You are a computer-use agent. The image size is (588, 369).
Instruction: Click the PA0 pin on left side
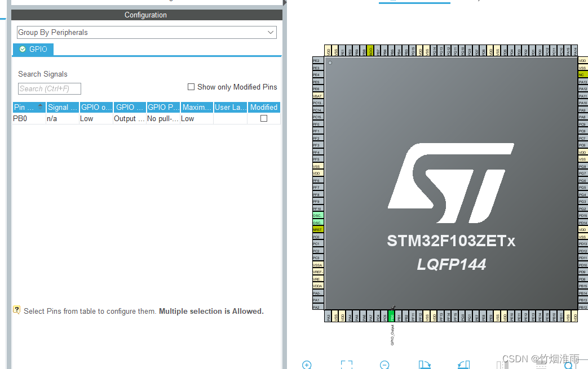coord(317,294)
